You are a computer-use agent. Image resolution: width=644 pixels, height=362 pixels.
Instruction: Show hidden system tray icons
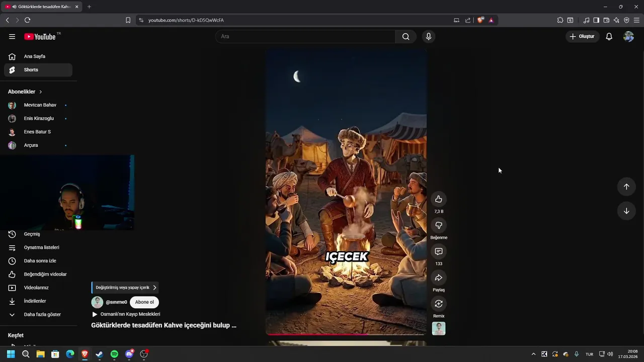tap(533, 354)
